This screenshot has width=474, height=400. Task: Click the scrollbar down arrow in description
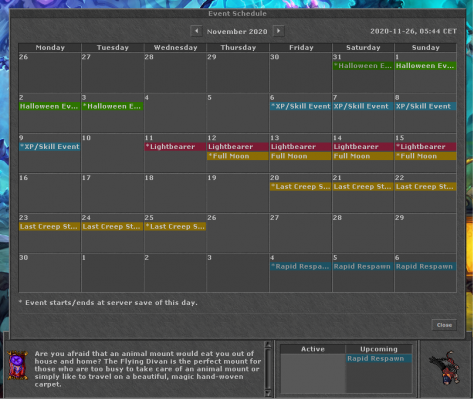(268, 393)
